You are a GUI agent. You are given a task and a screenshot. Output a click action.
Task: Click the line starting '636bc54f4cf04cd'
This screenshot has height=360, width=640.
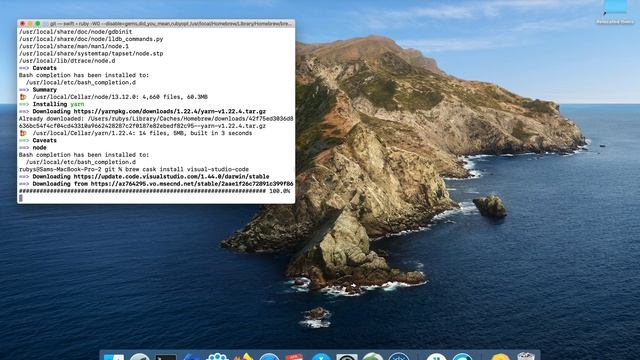point(142,126)
